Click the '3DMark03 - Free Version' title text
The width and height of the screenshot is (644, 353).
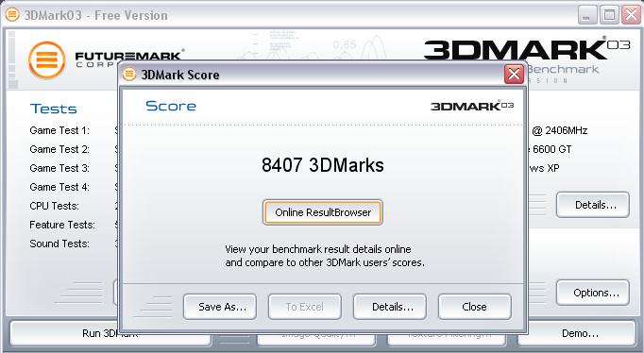(96, 15)
